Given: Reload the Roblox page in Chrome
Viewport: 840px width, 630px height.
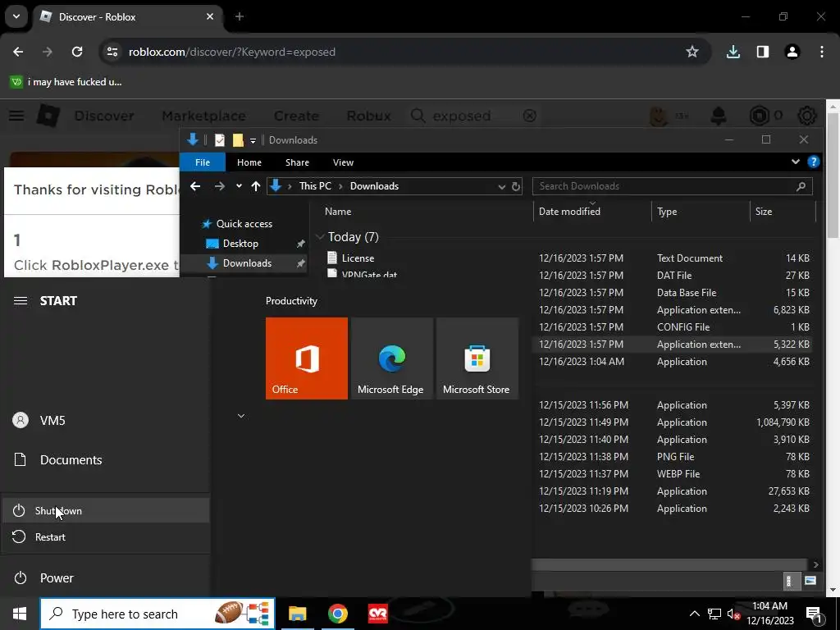Looking at the screenshot, I should (77, 52).
